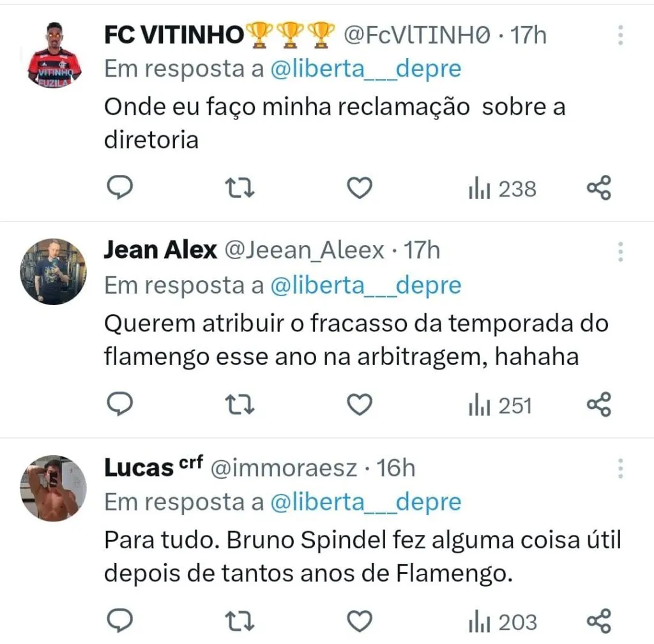
Task: Share Jean Alex's tweet
Action: (x=599, y=405)
